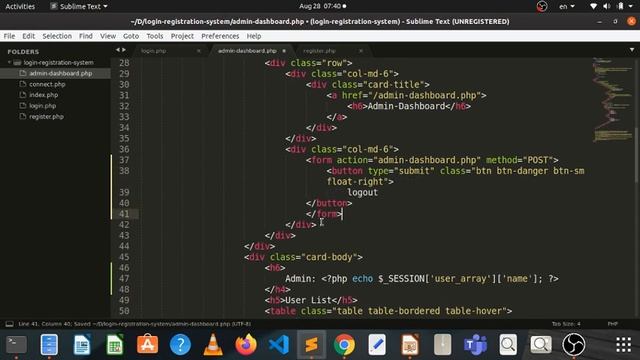The height and width of the screenshot is (360, 640).
Task: Click the previous tab arrow
Action: (x=118, y=50)
